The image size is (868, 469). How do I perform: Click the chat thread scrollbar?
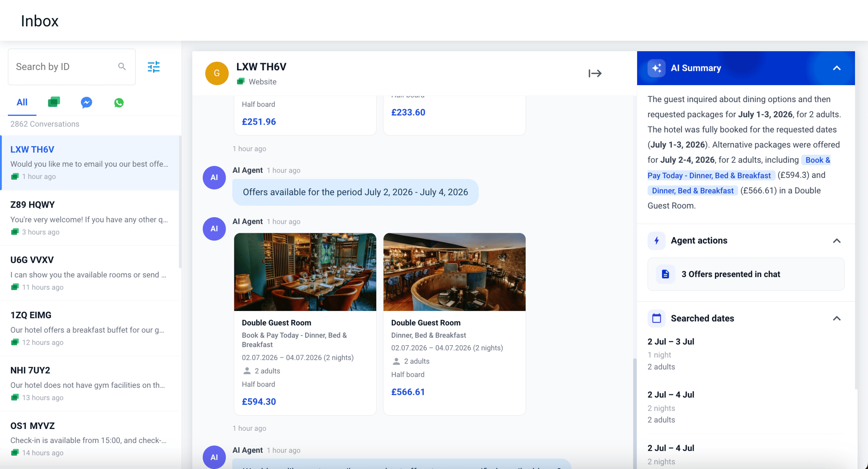pyautogui.click(x=634, y=413)
